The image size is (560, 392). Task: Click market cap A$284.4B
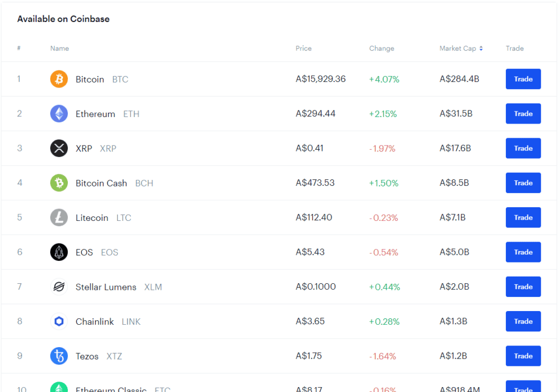(x=459, y=79)
